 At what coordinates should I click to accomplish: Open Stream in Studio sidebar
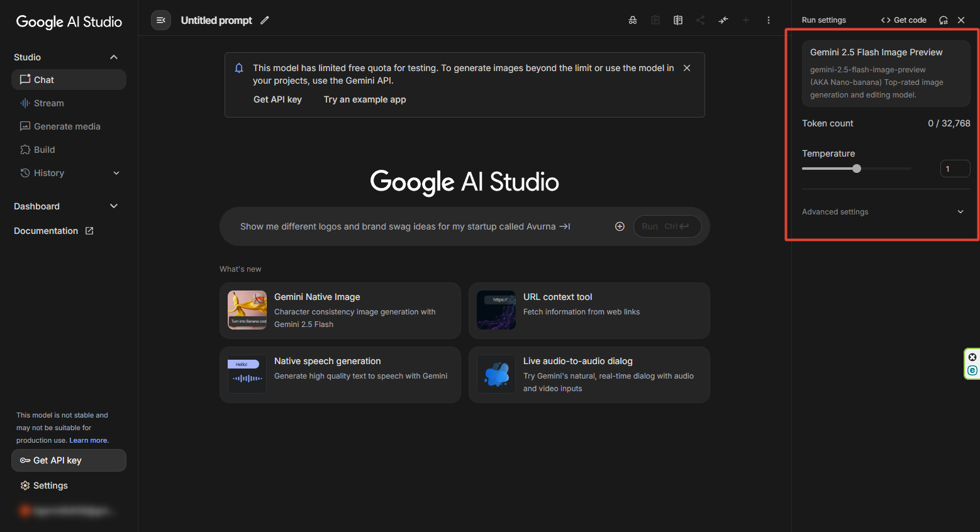coord(69,103)
